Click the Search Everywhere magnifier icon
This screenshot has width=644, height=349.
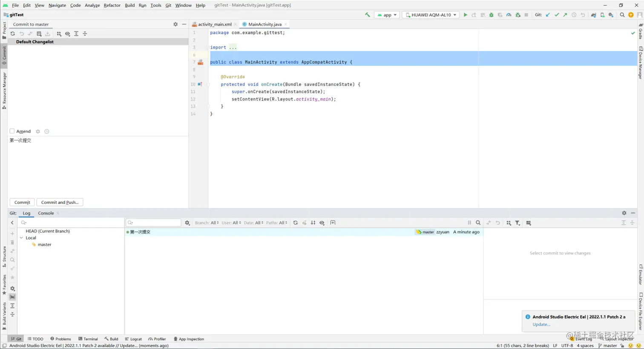tap(622, 15)
